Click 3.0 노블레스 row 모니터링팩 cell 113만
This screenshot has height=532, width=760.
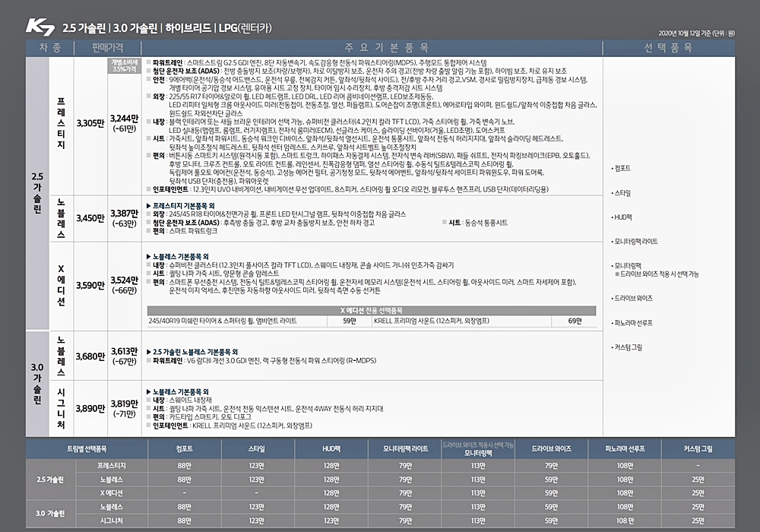click(478, 507)
